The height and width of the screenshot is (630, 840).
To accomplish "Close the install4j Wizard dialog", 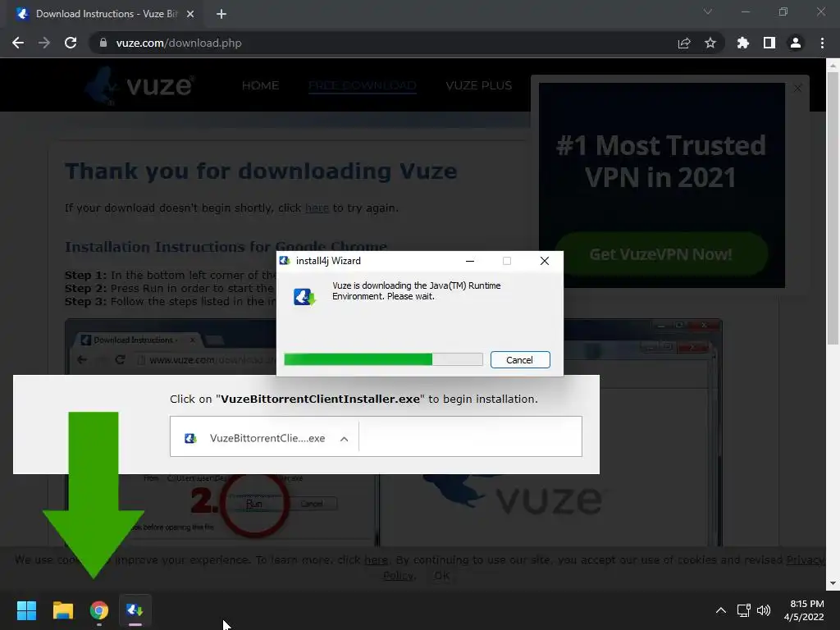I will 545,261.
